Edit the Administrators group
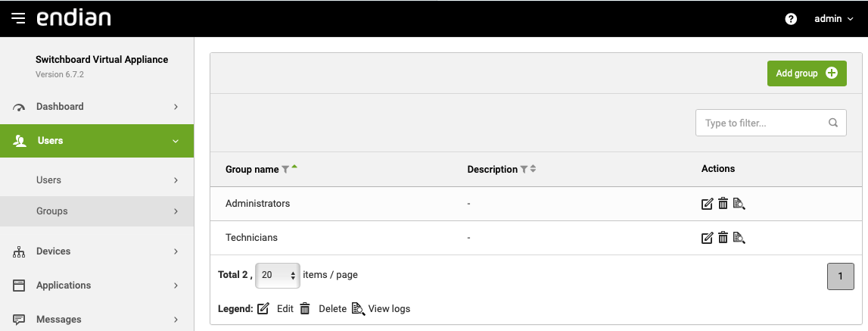The height and width of the screenshot is (331, 868). (x=708, y=204)
